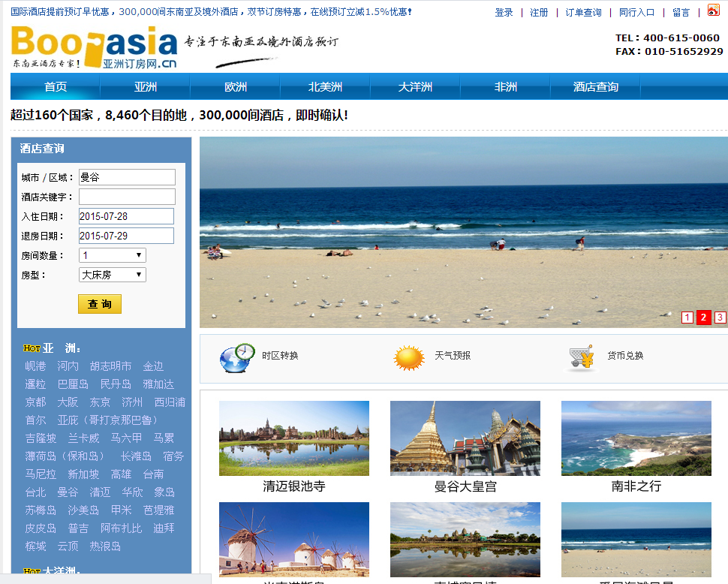Go to the 欧洲 navigation tab
This screenshot has width=728, height=584.
pyautogui.click(x=236, y=87)
